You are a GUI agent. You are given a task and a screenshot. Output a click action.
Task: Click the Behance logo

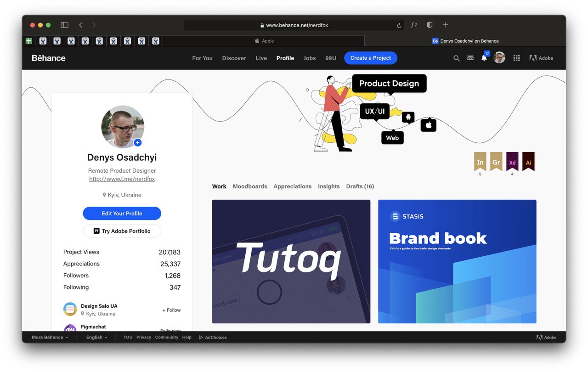(49, 58)
